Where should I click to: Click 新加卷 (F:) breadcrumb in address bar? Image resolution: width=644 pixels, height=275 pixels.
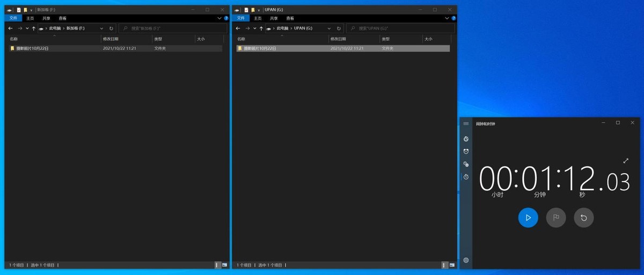click(x=75, y=28)
